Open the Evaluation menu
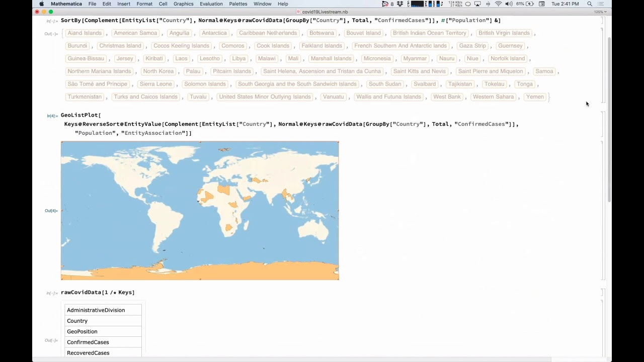The image size is (644, 362). coord(211,4)
